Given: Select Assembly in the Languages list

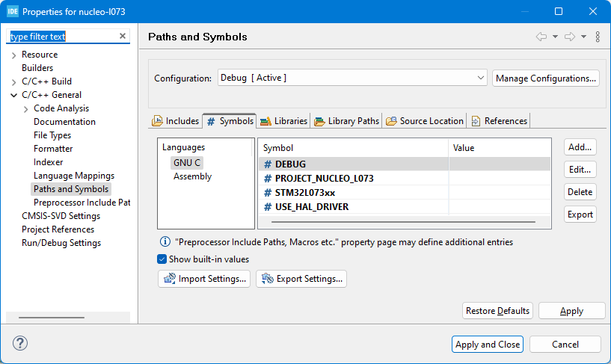Looking at the screenshot, I should [192, 176].
